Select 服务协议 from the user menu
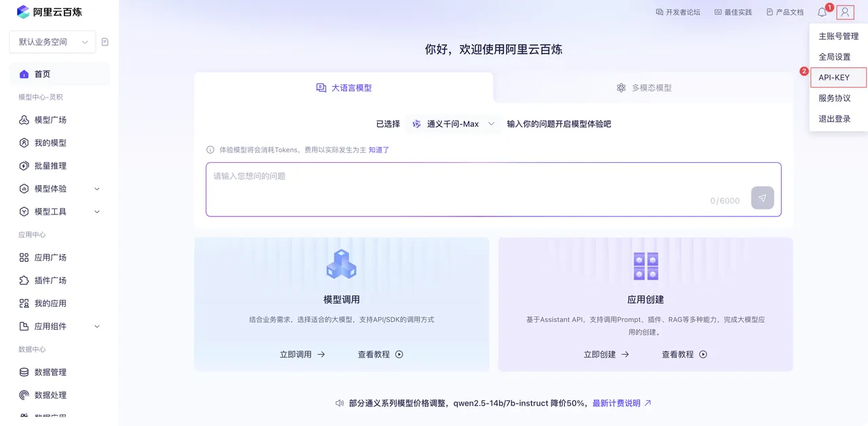Image resolution: width=868 pixels, height=426 pixels. [839, 98]
